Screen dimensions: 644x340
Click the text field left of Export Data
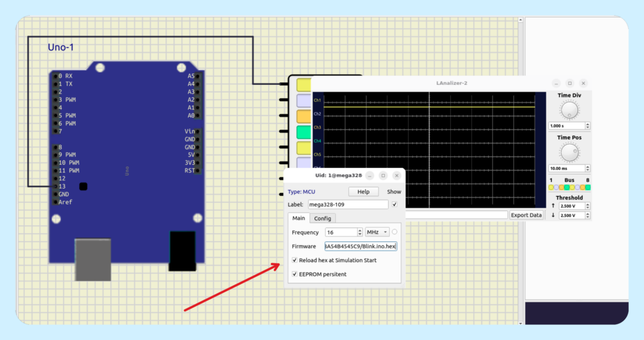pyautogui.click(x=457, y=215)
